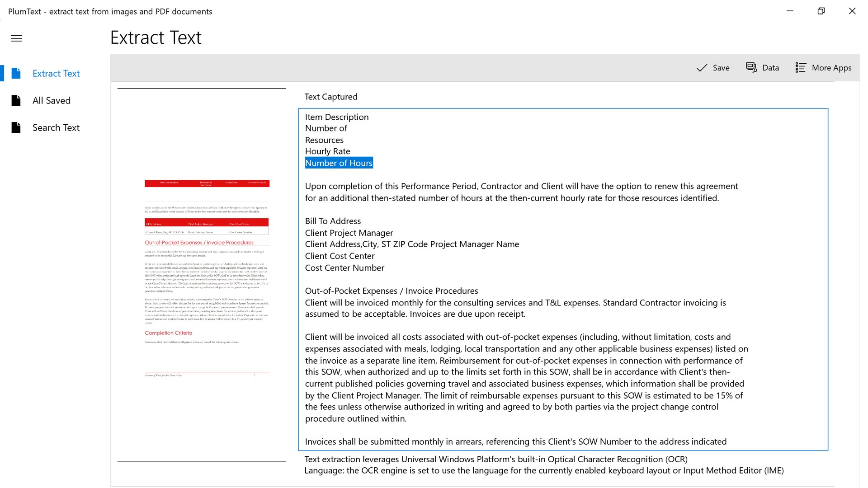The height and width of the screenshot is (488, 868).
Task: Click the Data toolbar icon
Action: pyautogui.click(x=751, y=68)
